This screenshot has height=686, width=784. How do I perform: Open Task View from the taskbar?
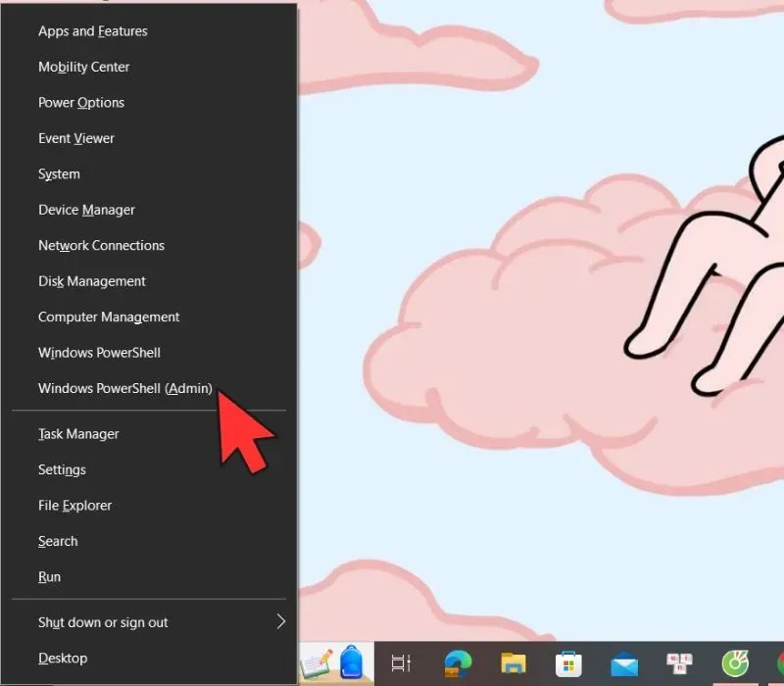pyautogui.click(x=401, y=664)
